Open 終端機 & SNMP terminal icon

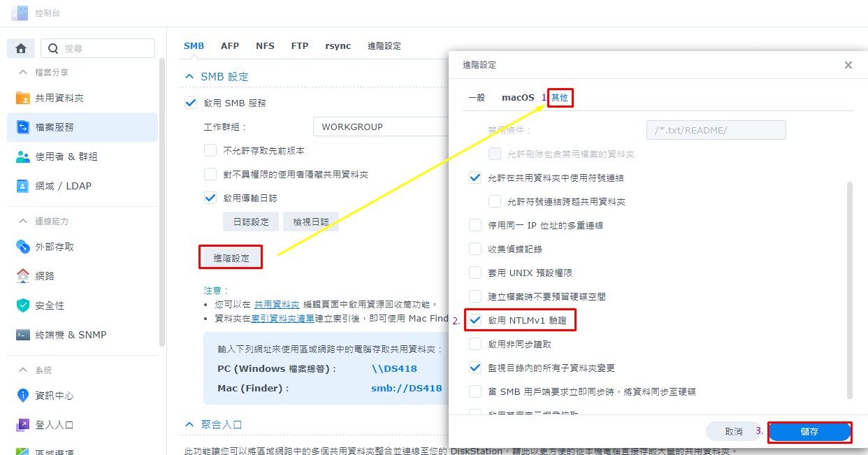[23, 335]
